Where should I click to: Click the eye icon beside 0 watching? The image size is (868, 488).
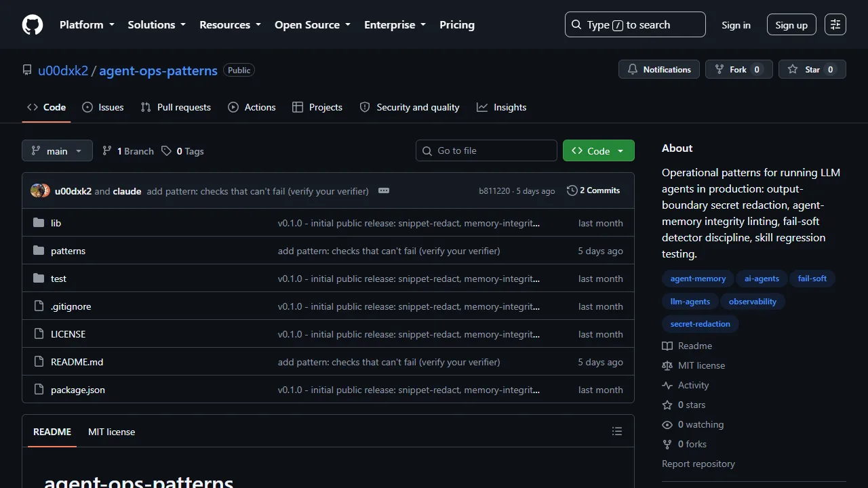coord(667,424)
